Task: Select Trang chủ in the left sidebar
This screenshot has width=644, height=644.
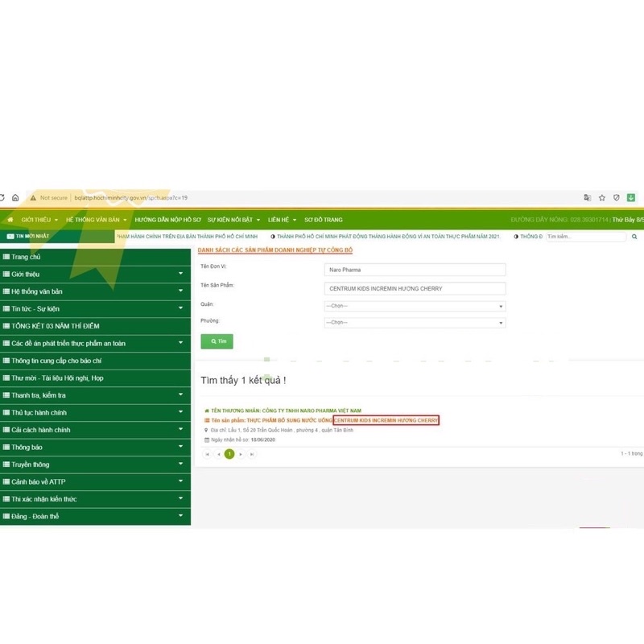Action: (26, 257)
